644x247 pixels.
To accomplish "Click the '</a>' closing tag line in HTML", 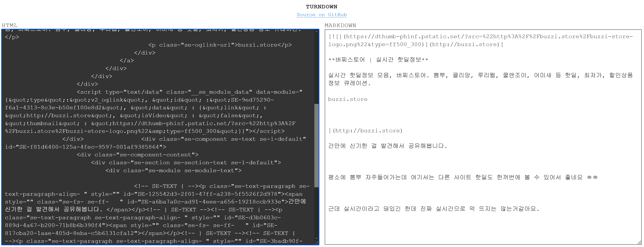I will 127,61.
